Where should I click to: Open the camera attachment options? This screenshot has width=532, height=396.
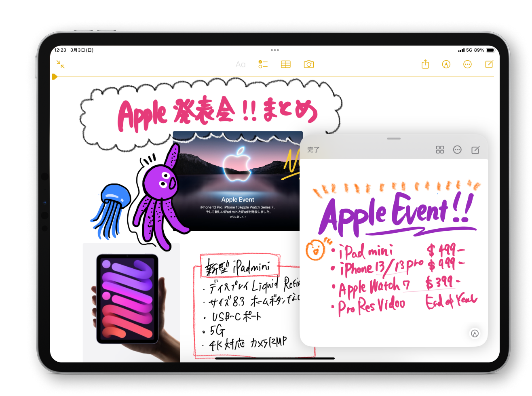click(309, 64)
